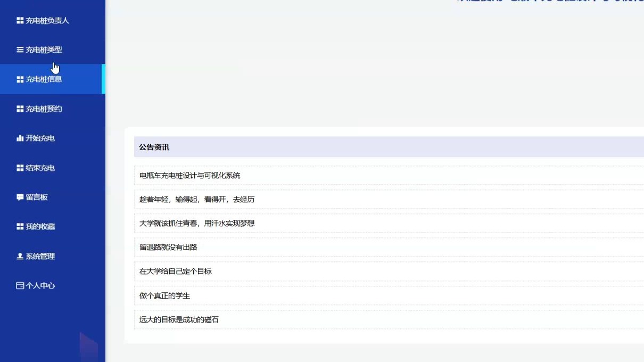Click the 公告资讯 panel header

pyautogui.click(x=153, y=147)
